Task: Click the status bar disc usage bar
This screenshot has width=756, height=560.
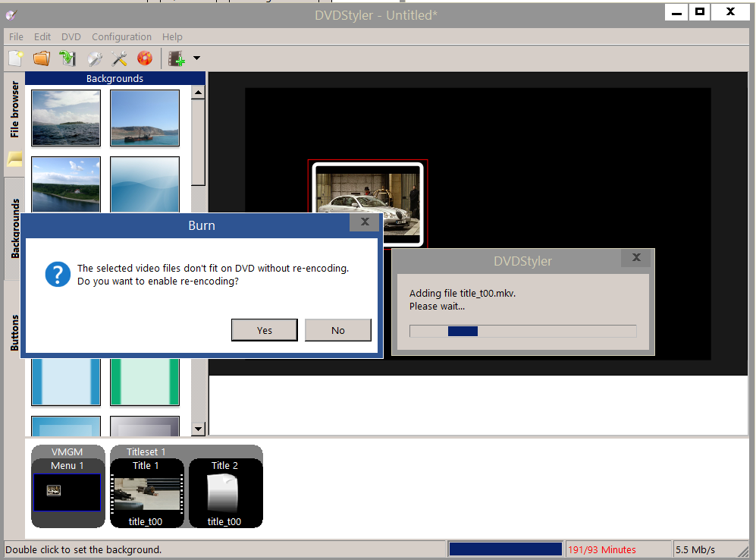Action: click(x=505, y=549)
